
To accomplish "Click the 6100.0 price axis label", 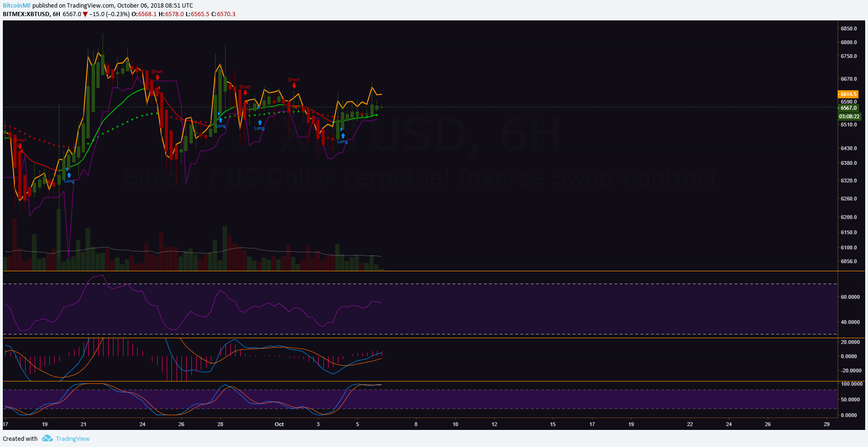I will point(849,247).
